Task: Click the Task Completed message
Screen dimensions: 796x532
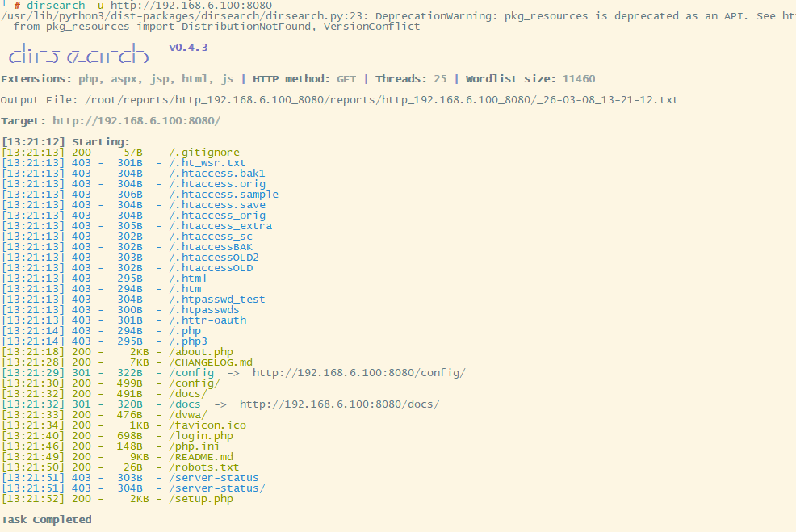Action: [x=46, y=520]
